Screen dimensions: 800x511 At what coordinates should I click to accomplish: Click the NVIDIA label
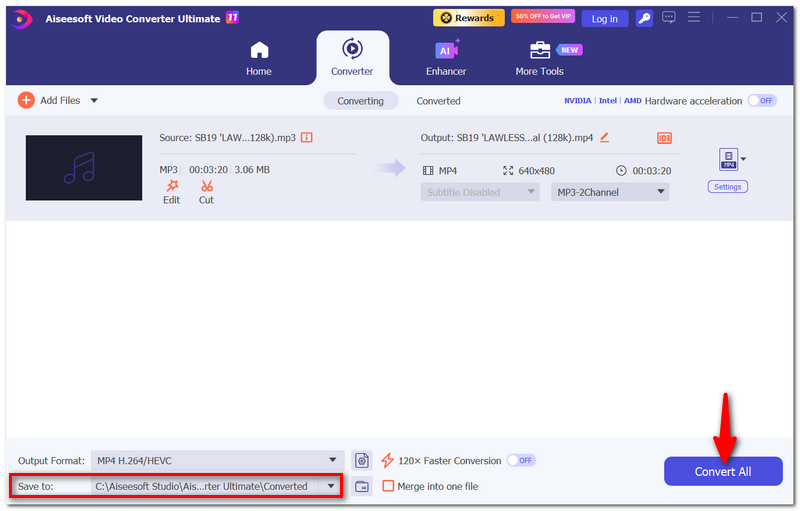578,100
